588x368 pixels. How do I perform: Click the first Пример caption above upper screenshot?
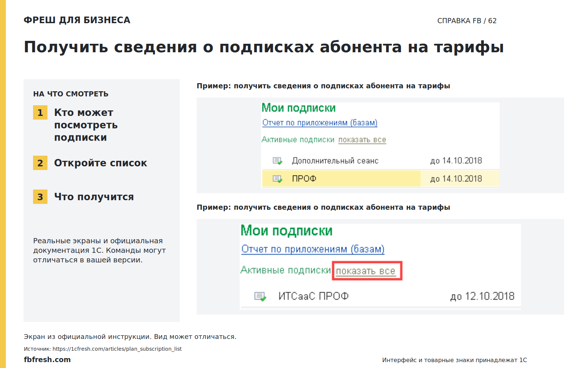click(323, 86)
